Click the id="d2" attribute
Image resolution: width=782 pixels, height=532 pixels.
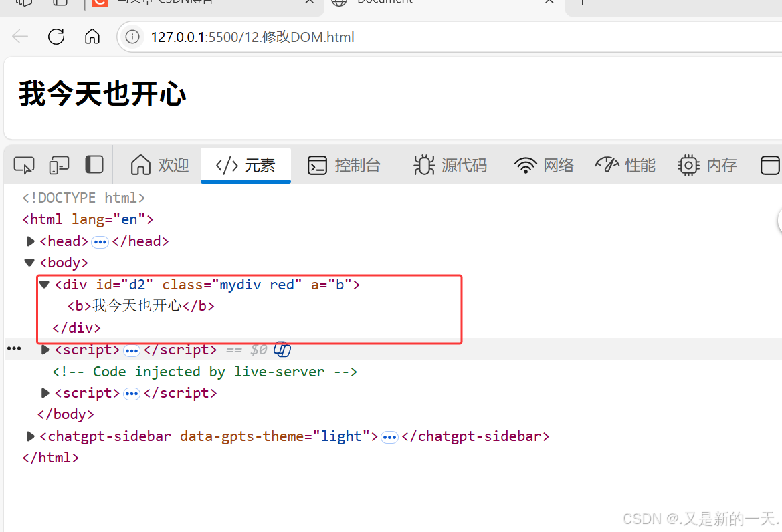click(124, 285)
